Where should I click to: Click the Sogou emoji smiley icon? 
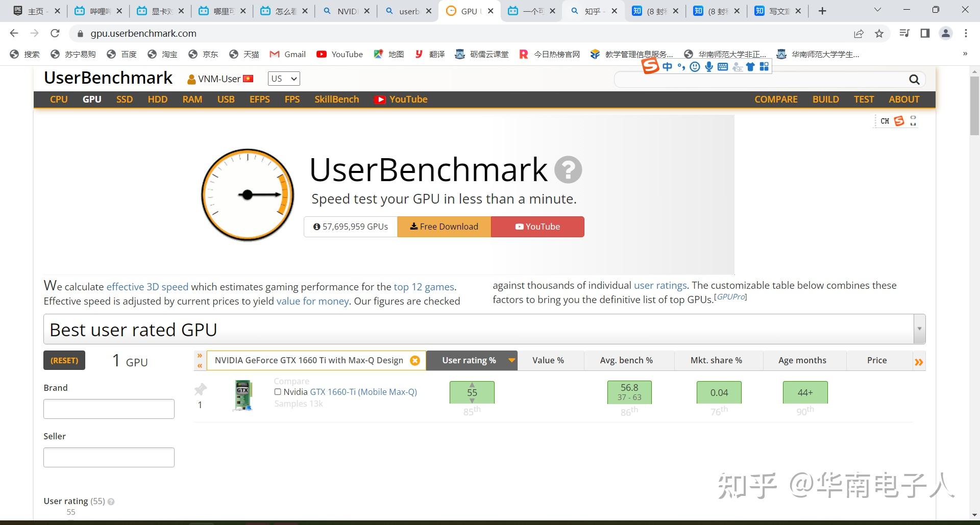(x=695, y=67)
